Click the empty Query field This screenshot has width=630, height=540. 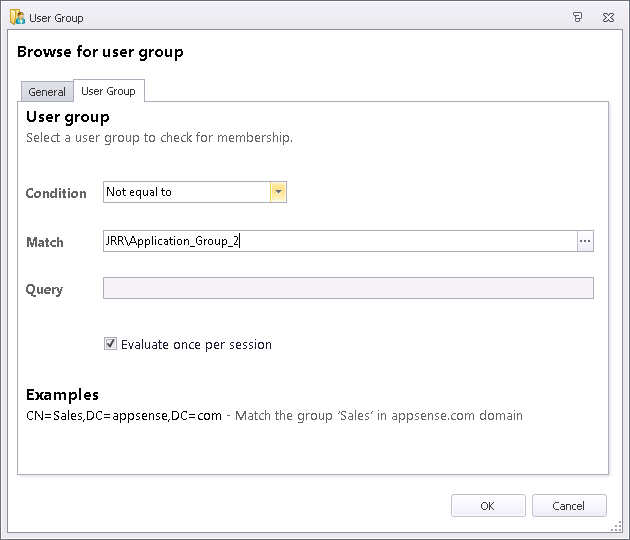[348, 288]
